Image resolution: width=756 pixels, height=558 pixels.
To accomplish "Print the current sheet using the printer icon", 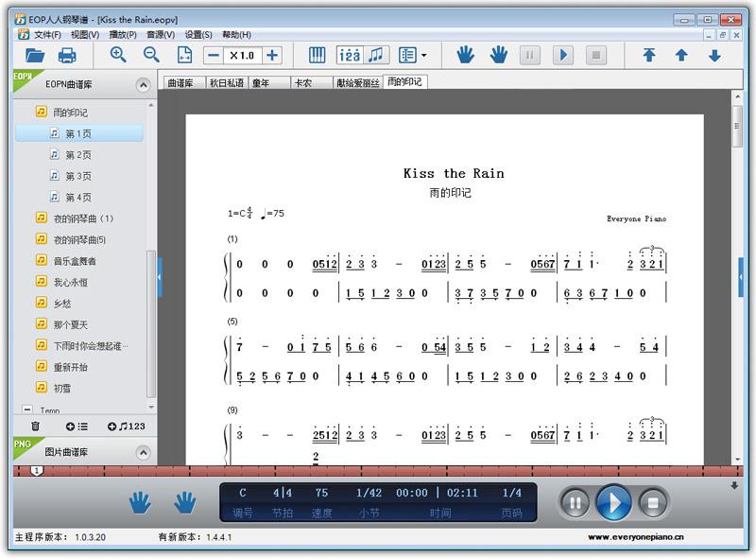I will coord(67,56).
